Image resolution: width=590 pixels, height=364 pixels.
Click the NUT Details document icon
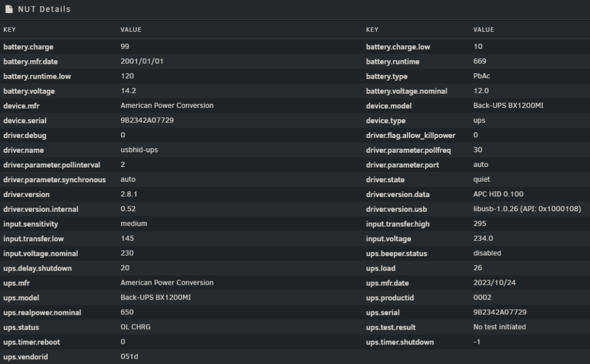9,9
